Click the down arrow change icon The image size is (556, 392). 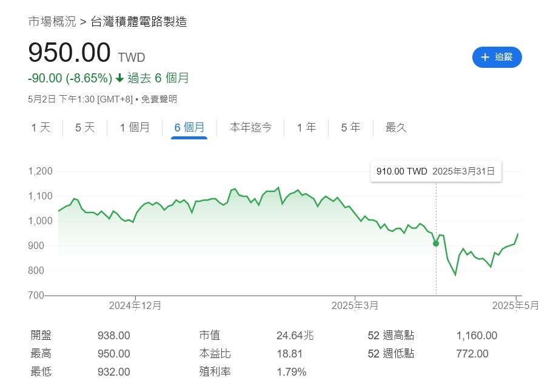[120, 78]
